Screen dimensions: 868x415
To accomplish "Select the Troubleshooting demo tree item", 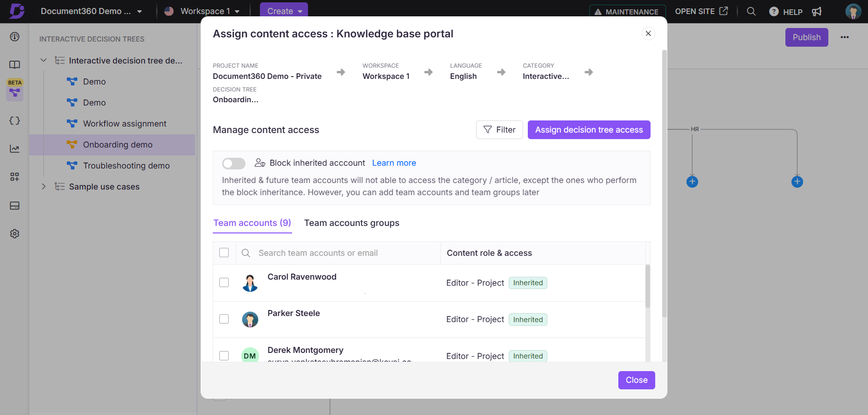I will click(126, 165).
